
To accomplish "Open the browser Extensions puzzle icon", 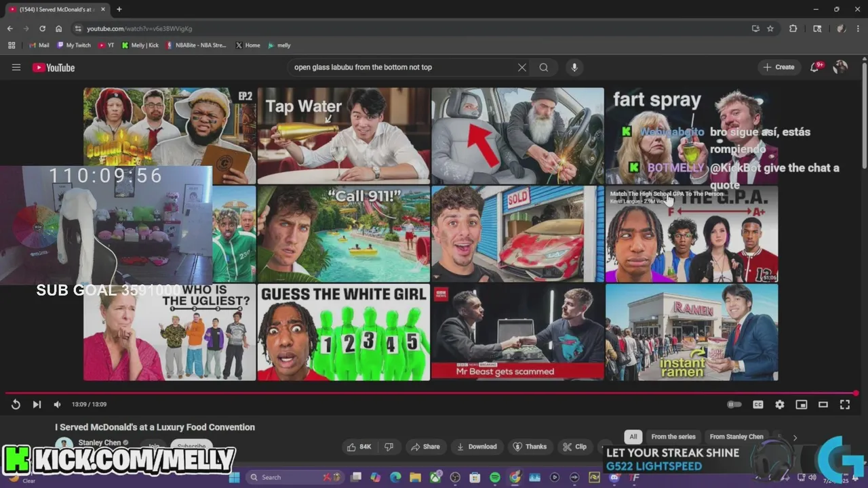I will tap(793, 28).
